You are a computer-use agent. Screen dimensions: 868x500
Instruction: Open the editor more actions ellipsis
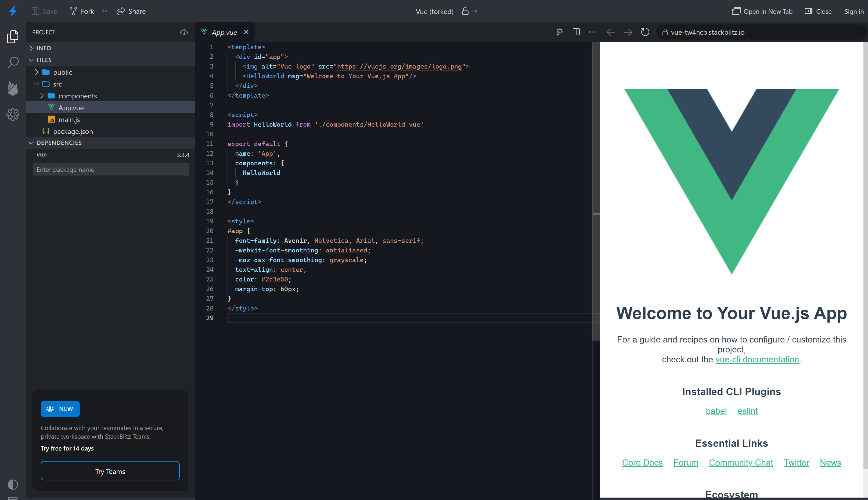point(592,32)
